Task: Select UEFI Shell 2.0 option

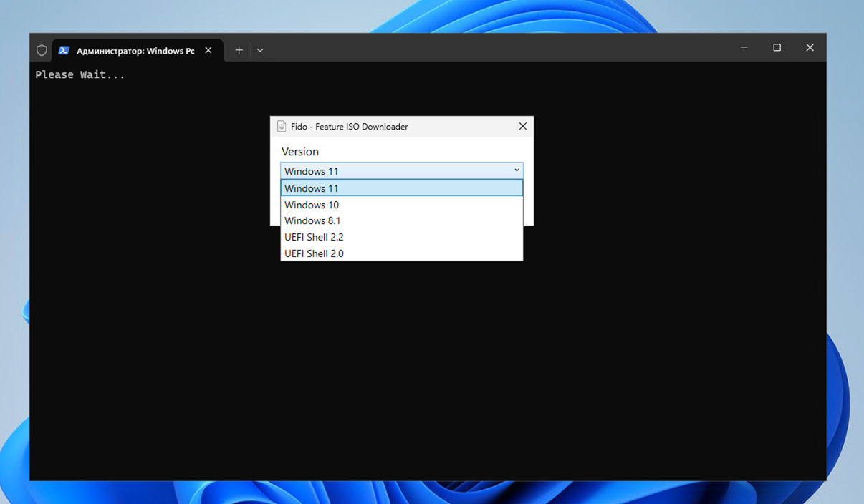Action: [401, 253]
